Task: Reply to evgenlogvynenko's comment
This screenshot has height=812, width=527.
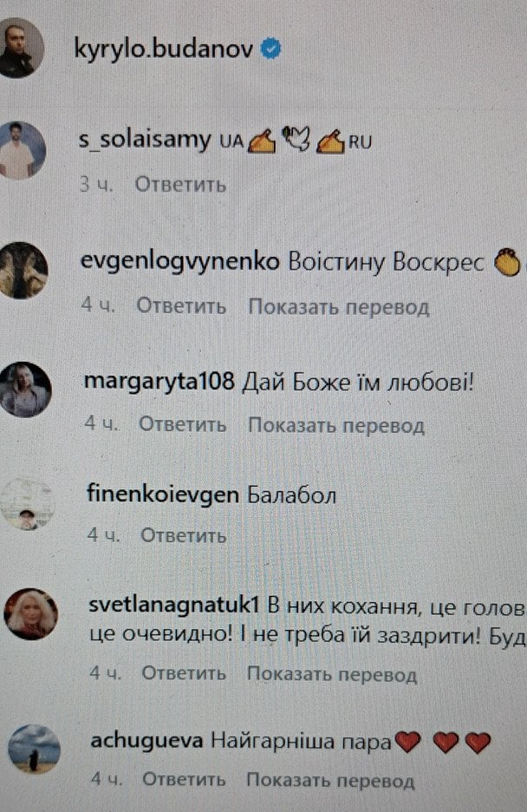Action: pos(181,306)
